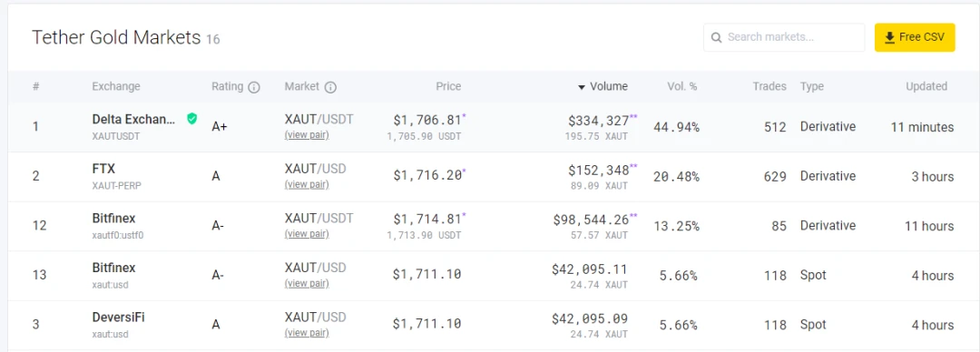Open the FTX view pair link
Image resolution: width=980 pixels, height=352 pixels.
(x=307, y=184)
